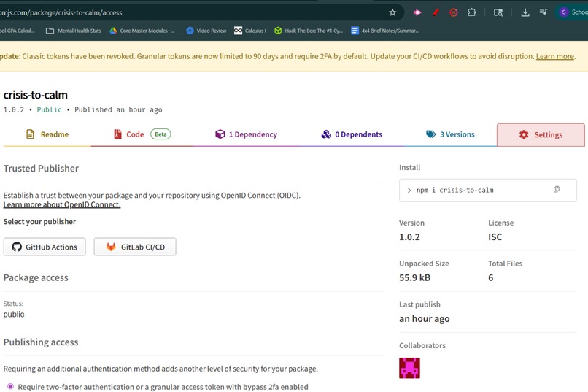This screenshot has width=588, height=392.
Task: Click the License value ISC
Action: pyautogui.click(x=495, y=237)
